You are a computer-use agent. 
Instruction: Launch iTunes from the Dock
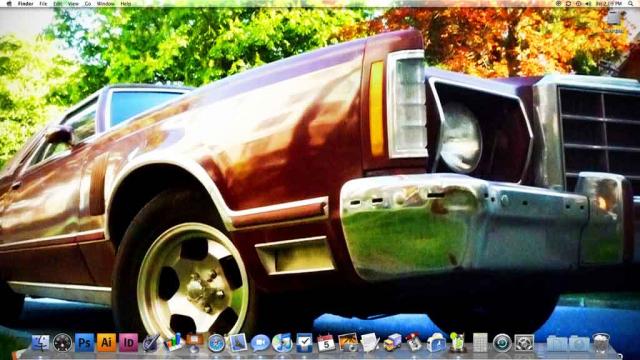(282, 343)
